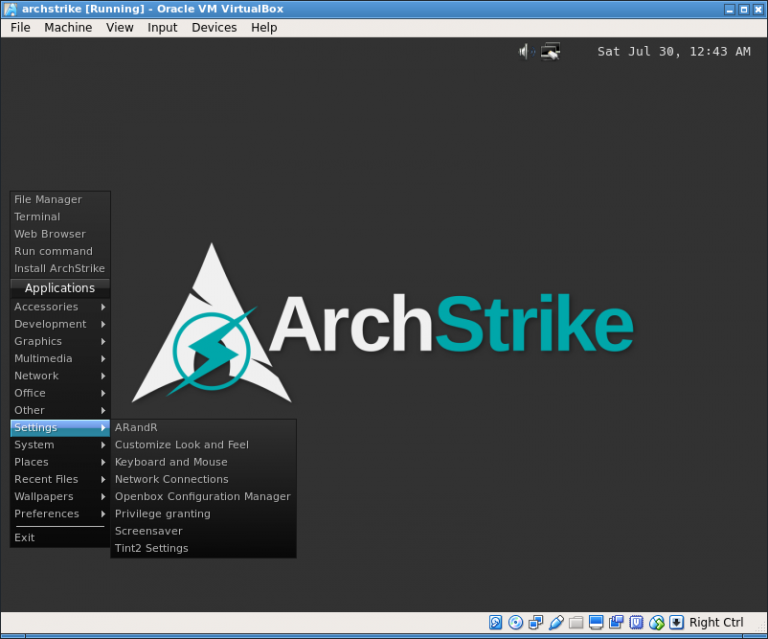Expand the Other submenu

click(60, 410)
